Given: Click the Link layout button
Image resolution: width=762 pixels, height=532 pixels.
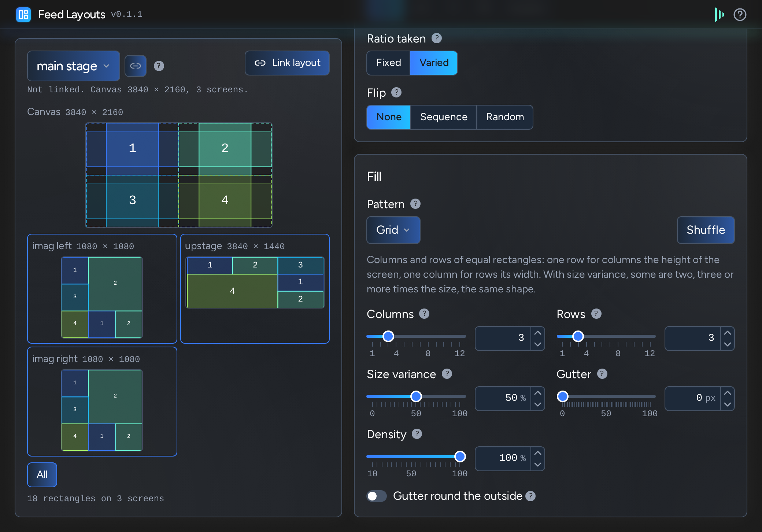Looking at the screenshot, I should [x=287, y=63].
